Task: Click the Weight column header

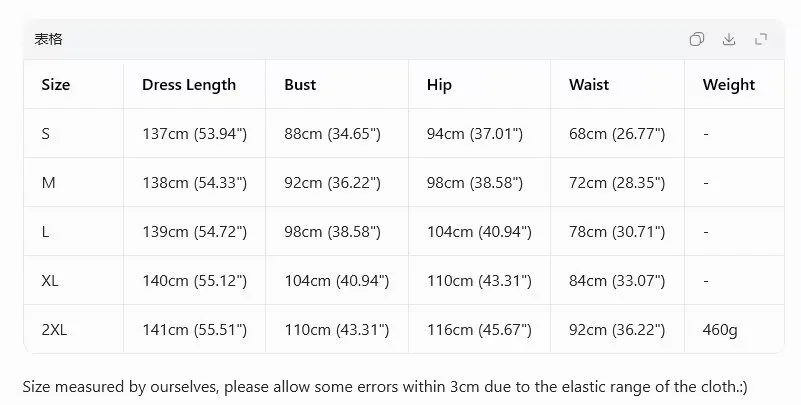Action: click(x=729, y=85)
